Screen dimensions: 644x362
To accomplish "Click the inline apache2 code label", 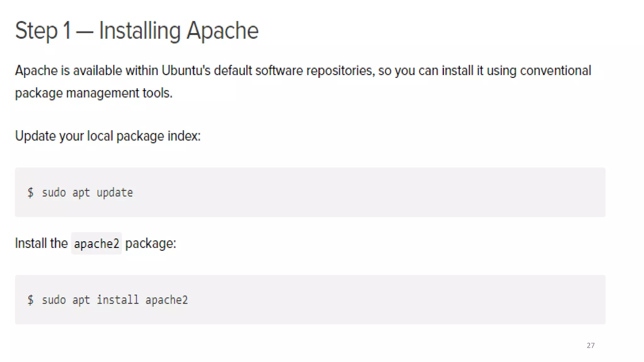I will [97, 244].
